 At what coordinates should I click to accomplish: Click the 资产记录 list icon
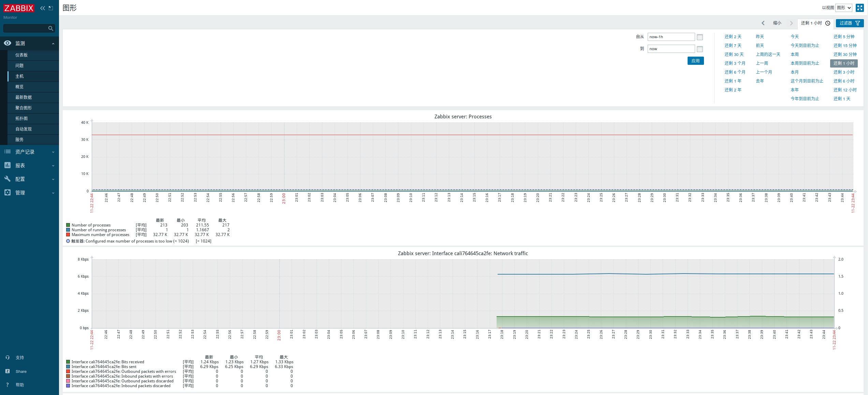(8, 151)
